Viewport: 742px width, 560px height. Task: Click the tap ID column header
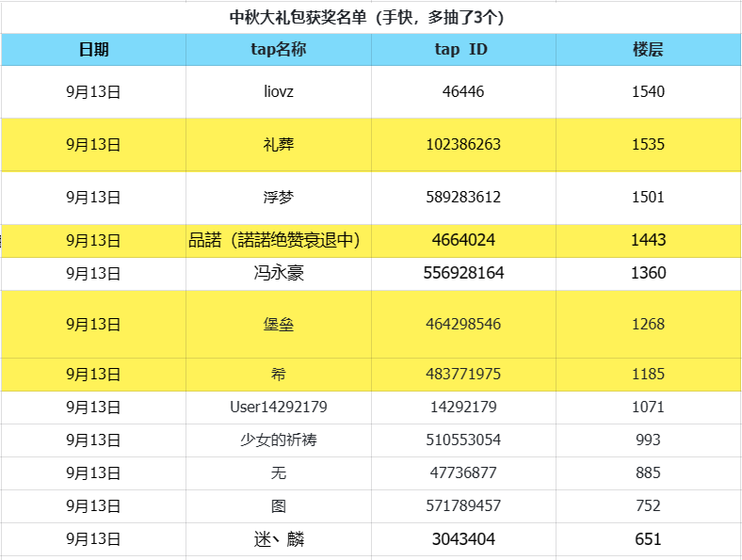(462, 50)
